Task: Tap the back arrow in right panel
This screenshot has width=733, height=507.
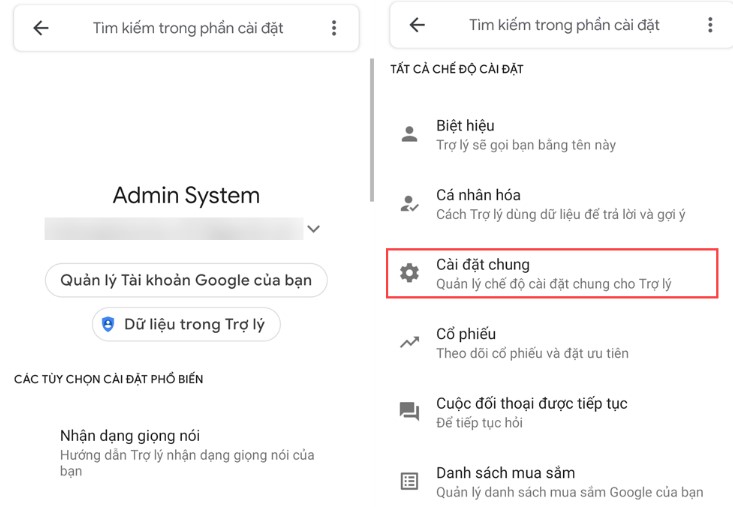Action: pyautogui.click(x=417, y=25)
